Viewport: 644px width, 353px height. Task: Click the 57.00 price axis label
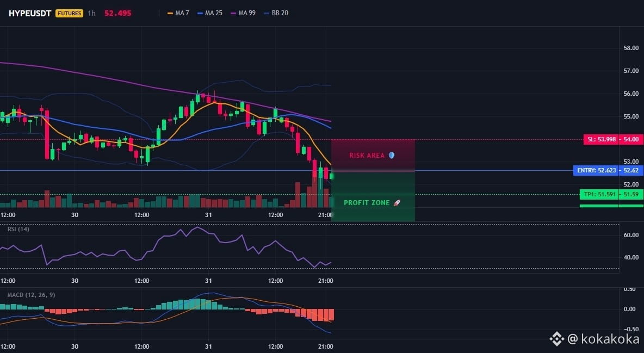pos(631,71)
